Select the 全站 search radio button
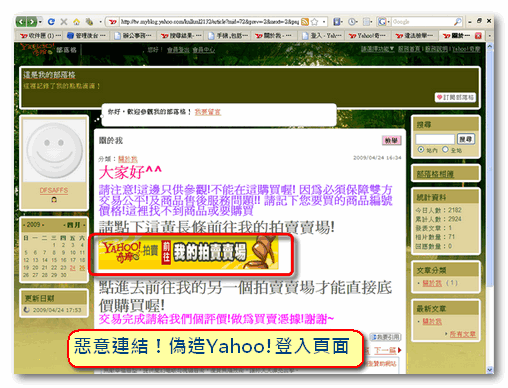This screenshot has width=508, height=388. click(x=445, y=150)
